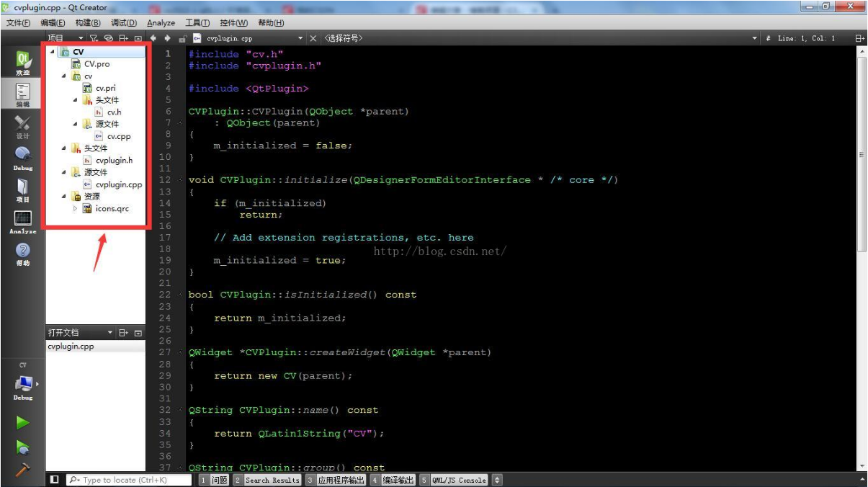Image resolution: width=868 pixels, height=487 pixels.
Task: Collapse the 头文件 folder containing cvplugin.h
Action: pyautogui.click(x=64, y=148)
